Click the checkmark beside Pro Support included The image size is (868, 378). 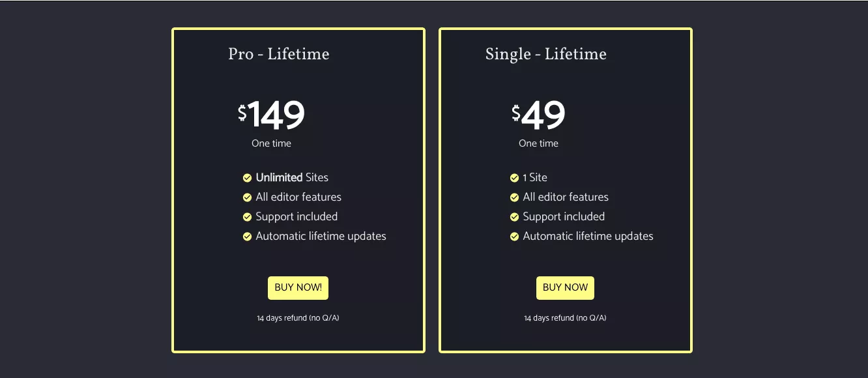pyautogui.click(x=248, y=217)
